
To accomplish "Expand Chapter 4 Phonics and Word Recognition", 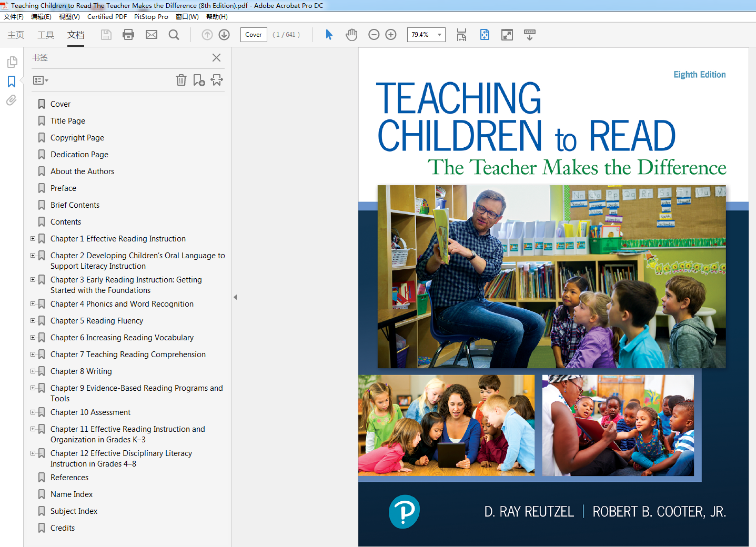I will tap(33, 304).
